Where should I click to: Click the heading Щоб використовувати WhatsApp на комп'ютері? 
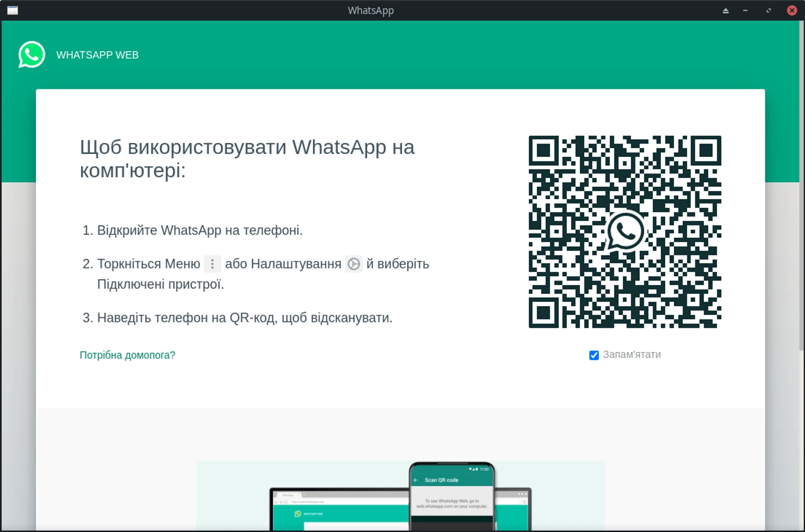point(247,159)
